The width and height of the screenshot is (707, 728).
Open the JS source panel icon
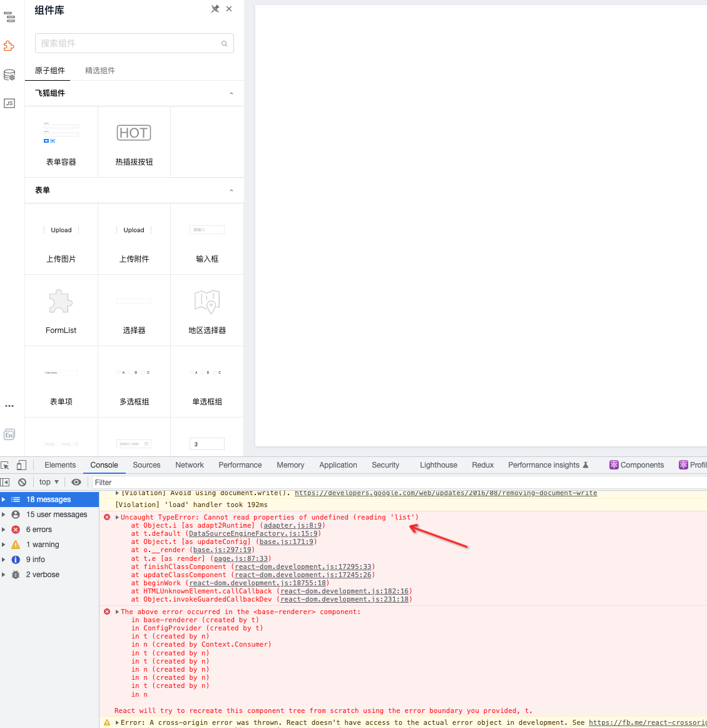click(9, 103)
